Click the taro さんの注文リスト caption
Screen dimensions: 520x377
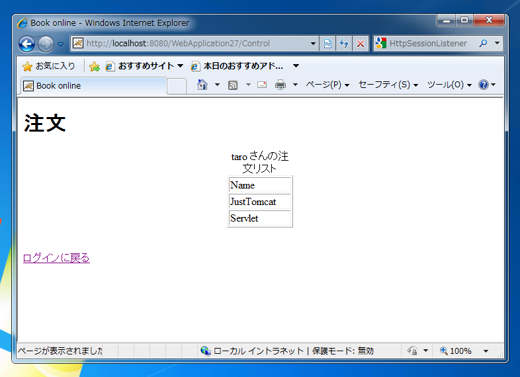(260, 162)
